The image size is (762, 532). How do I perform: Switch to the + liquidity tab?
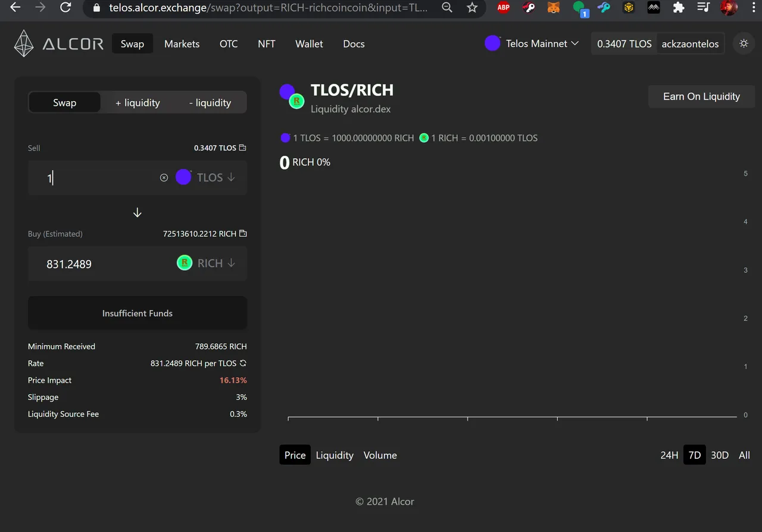tap(138, 102)
